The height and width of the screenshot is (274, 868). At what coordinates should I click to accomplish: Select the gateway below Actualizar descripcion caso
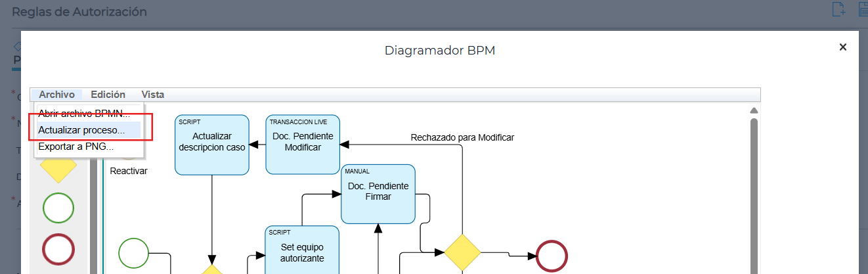point(212,269)
